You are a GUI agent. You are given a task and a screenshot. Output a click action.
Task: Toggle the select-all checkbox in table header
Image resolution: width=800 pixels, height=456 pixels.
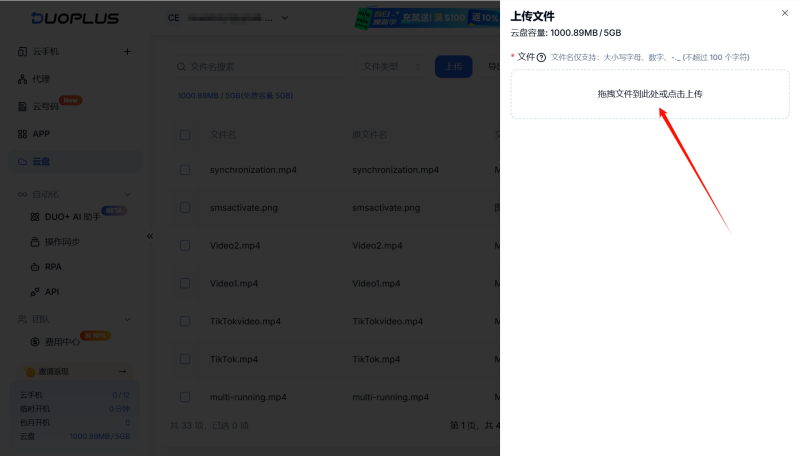(x=185, y=134)
